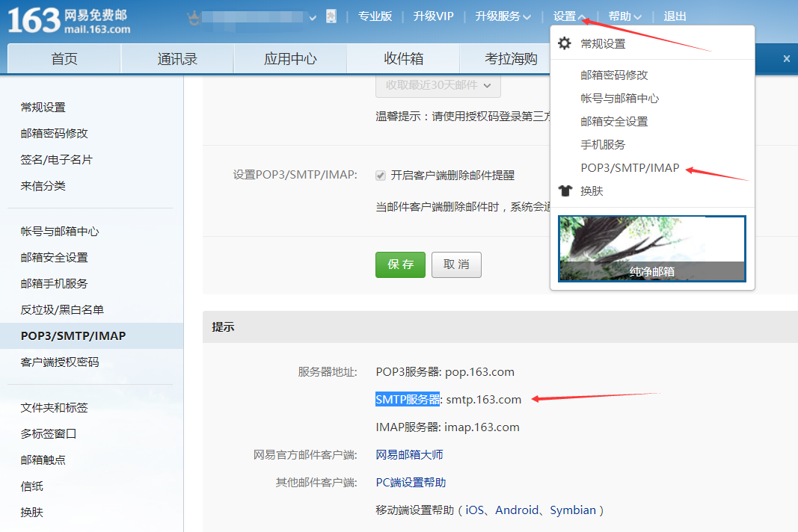Select 邮箱安全设置 in the settings dropdown menu
Image resolution: width=798 pixels, height=532 pixels.
coord(614,122)
